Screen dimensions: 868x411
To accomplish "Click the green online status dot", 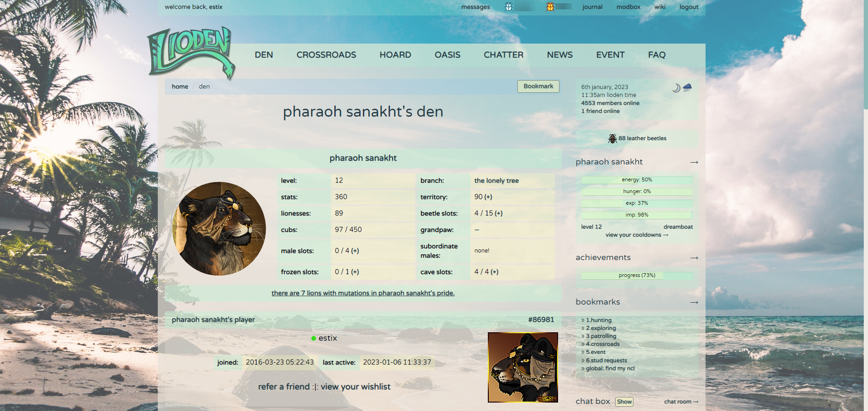I will click(313, 338).
